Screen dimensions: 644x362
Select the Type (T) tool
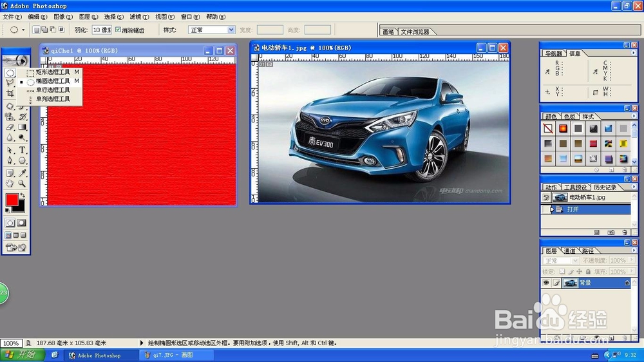(x=22, y=150)
